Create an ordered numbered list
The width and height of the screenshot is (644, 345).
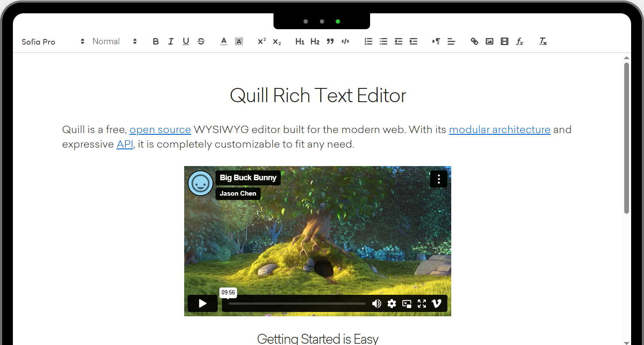368,42
